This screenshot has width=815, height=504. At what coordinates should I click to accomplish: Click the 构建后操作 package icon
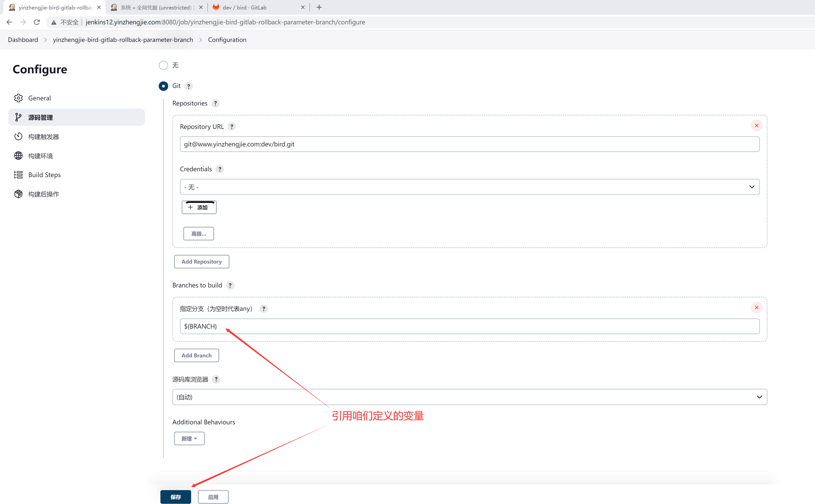[x=18, y=194]
